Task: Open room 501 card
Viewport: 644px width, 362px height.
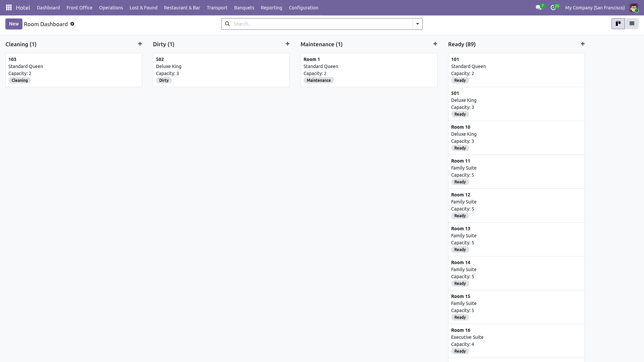Action: pos(517,104)
